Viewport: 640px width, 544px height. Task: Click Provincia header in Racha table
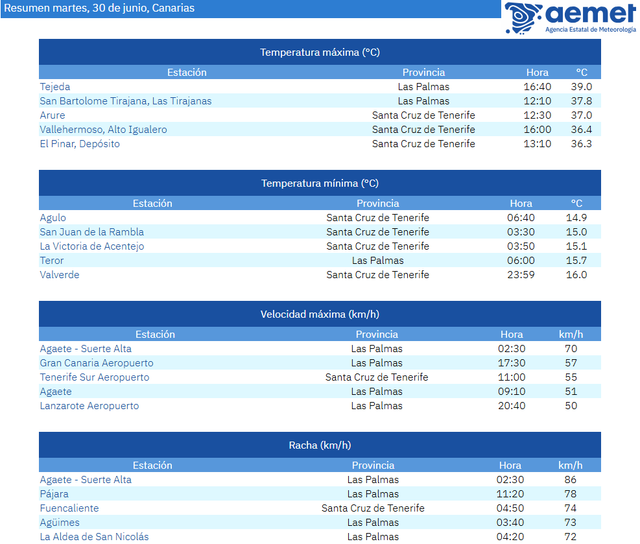click(373, 465)
